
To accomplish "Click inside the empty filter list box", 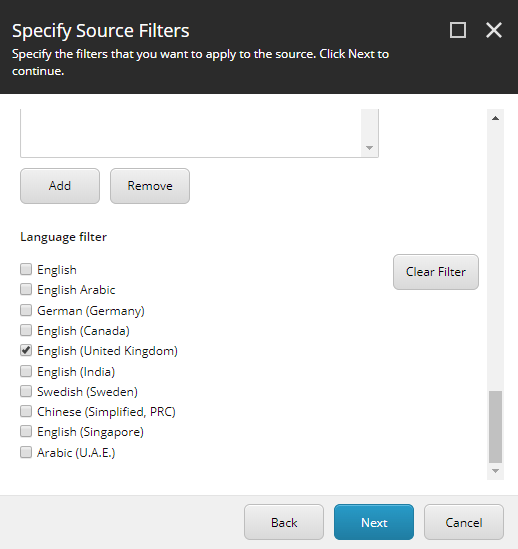I will pyautogui.click(x=191, y=133).
